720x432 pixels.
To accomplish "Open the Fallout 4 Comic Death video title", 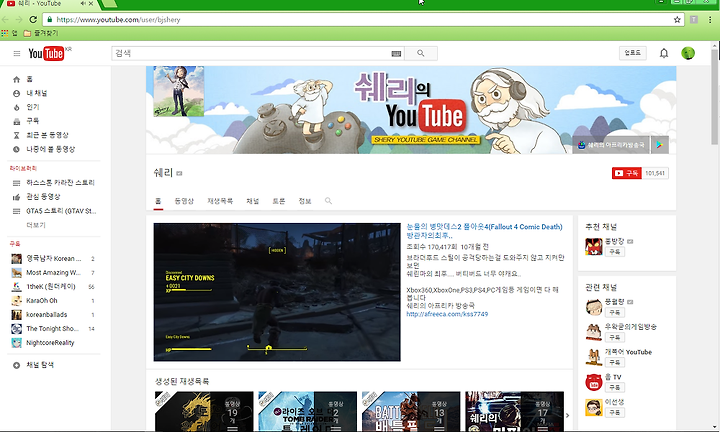I will pos(484,231).
